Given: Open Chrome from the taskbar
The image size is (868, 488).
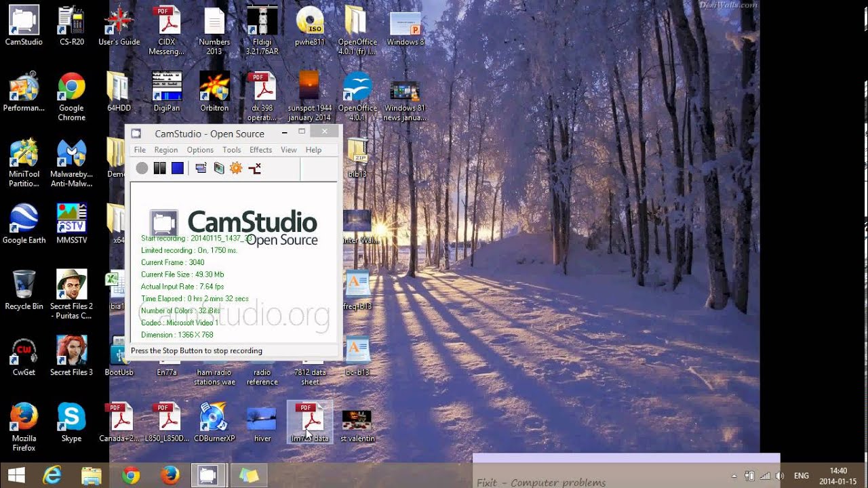Looking at the screenshot, I should click(x=131, y=475).
